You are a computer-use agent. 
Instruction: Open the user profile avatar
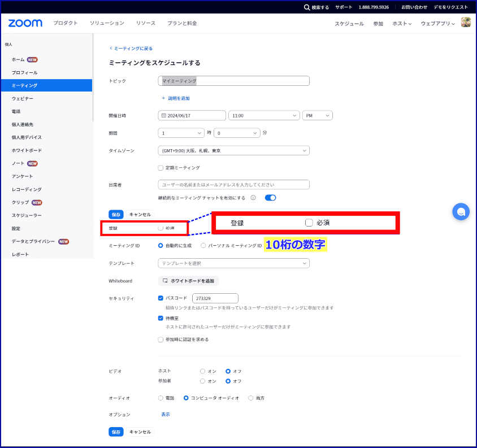tap(466, 23)
